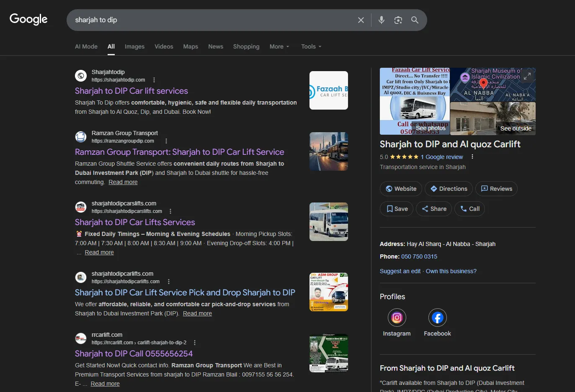The width and height of the screenshot is (575, 392).
Task: Get Directions to the carlift business
Action: click(449, 189)
